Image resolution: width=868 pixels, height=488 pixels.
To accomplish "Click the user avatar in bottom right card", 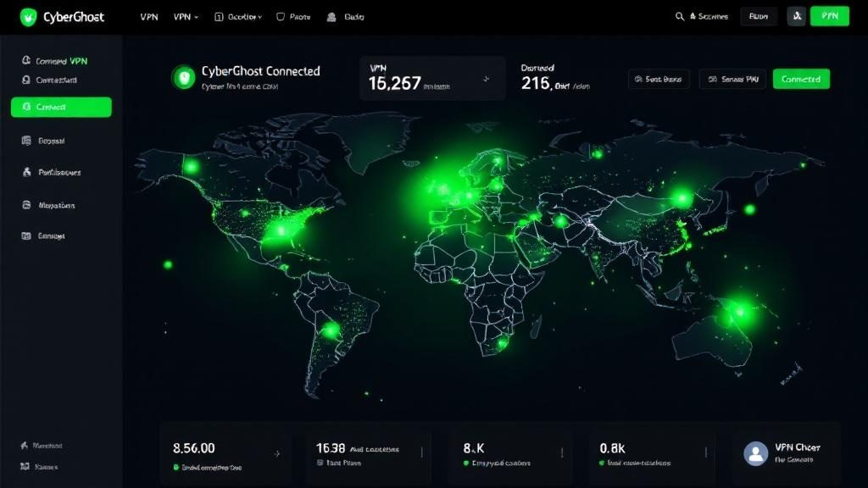I will click(x=755, y=453).
